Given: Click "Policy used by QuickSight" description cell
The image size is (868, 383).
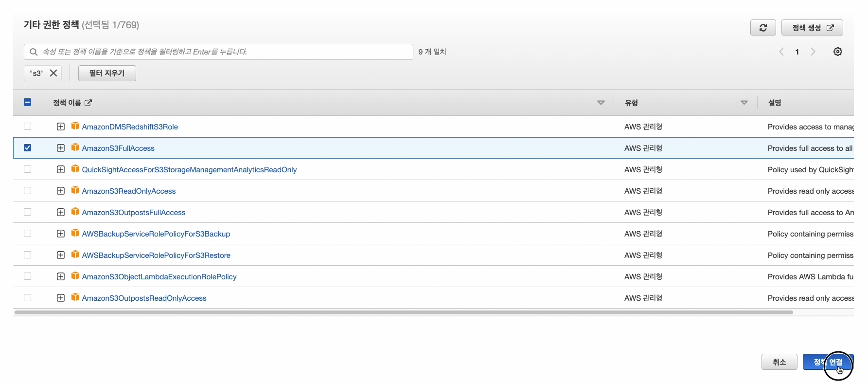Looking at the screenshot, I should [x=811, y=170].
